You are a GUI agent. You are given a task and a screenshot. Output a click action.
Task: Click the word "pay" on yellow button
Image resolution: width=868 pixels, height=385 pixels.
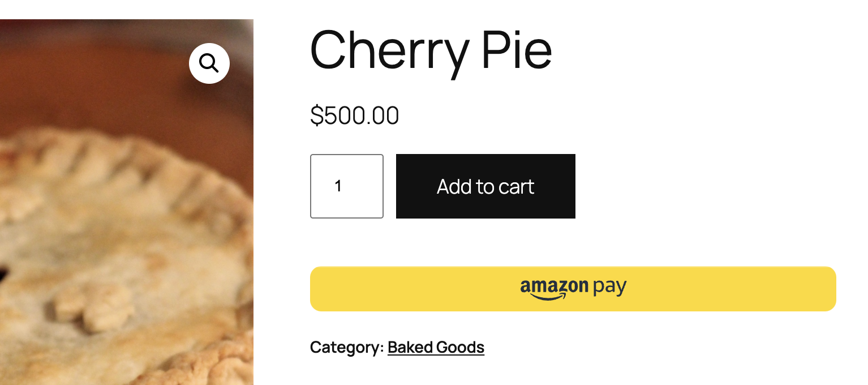pyautogui.click(x=609, y=287)
